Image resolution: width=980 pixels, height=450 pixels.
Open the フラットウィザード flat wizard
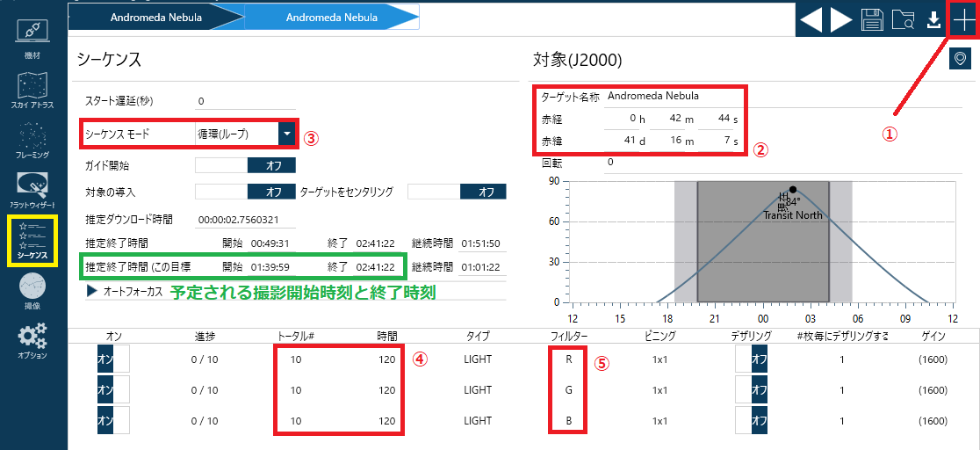[32, 190]
